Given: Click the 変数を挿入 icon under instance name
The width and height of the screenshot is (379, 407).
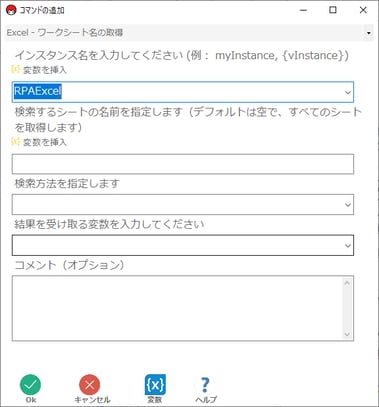Looking at the screenshot, I should point(15,69).
